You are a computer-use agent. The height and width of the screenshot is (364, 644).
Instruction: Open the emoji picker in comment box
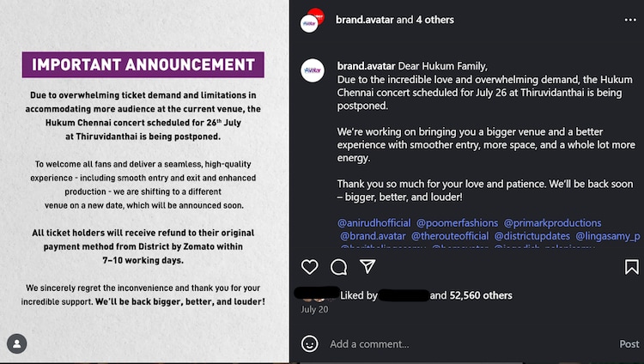[x=310, y=343]
